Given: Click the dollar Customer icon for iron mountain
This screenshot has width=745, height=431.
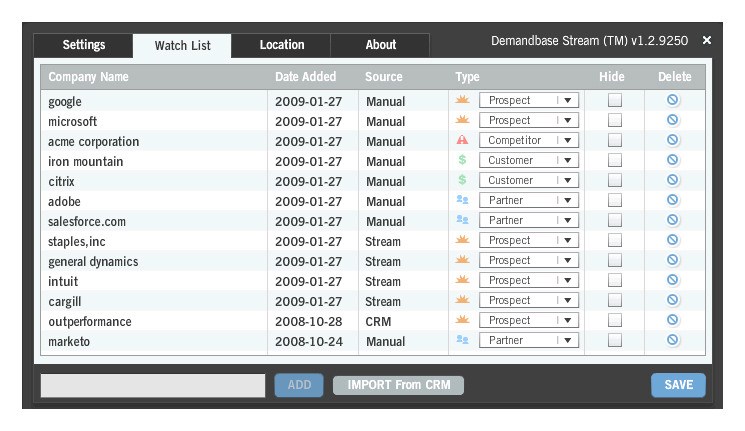Looking at the screenshot, I should pyautogui.click(x=462, y=160).
